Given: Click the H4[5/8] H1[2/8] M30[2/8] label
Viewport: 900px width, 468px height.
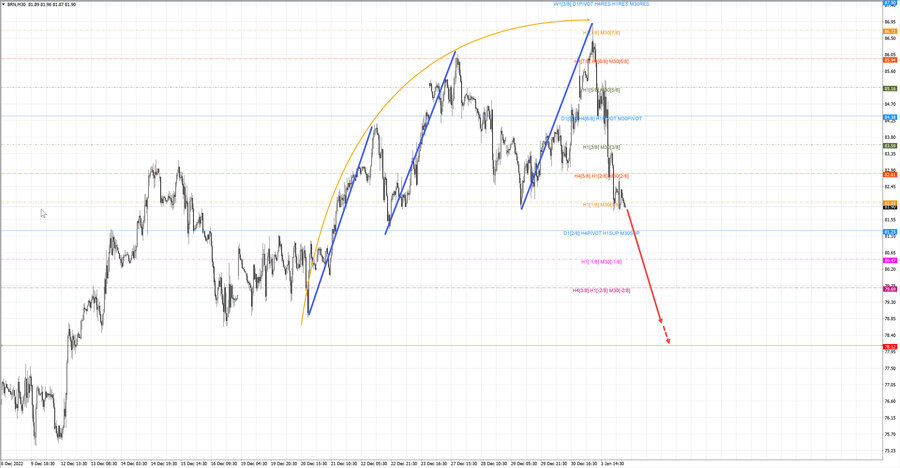Looking at the screenshot, I should 601,176.
